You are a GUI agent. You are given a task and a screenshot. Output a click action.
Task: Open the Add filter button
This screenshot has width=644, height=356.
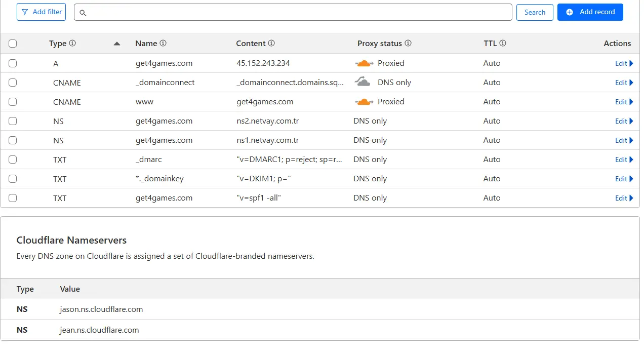(x=42, y=12)
